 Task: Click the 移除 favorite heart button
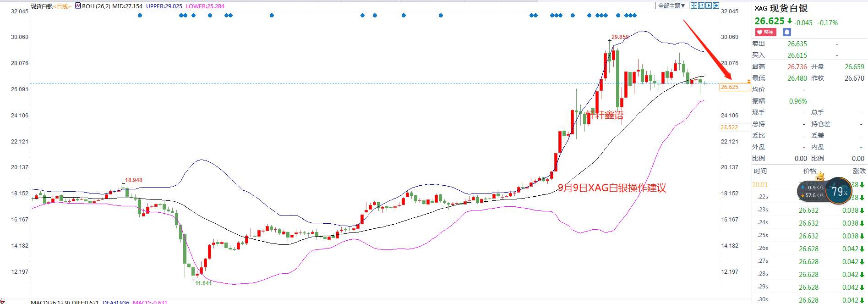[765, 32]
